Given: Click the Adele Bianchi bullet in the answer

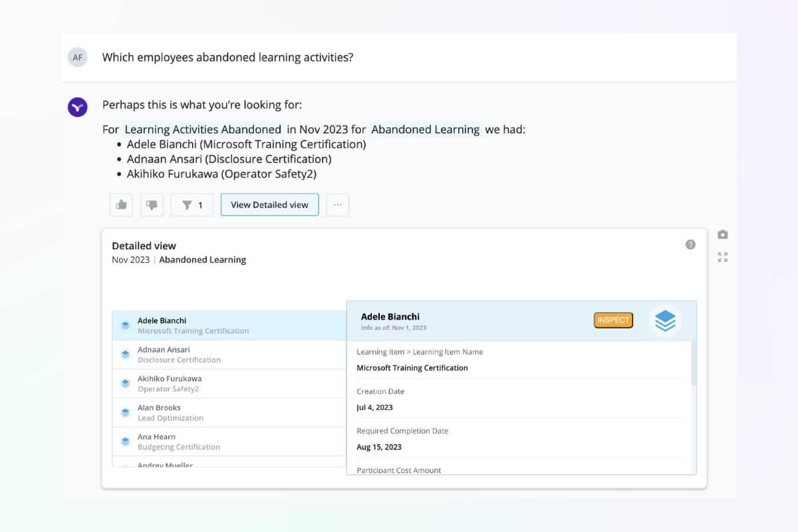Looking at the screenshot, I should [x=246, y=144].
